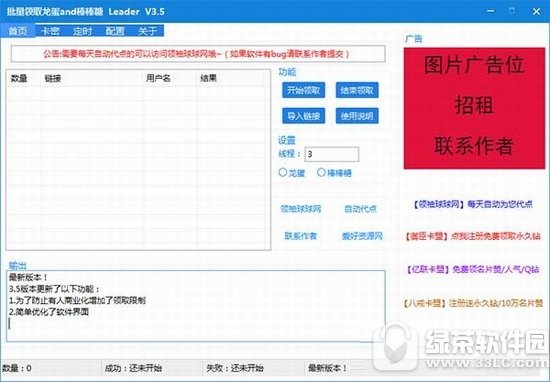
Task: Focus the 线程 thread count field
Action: [332, 154]
